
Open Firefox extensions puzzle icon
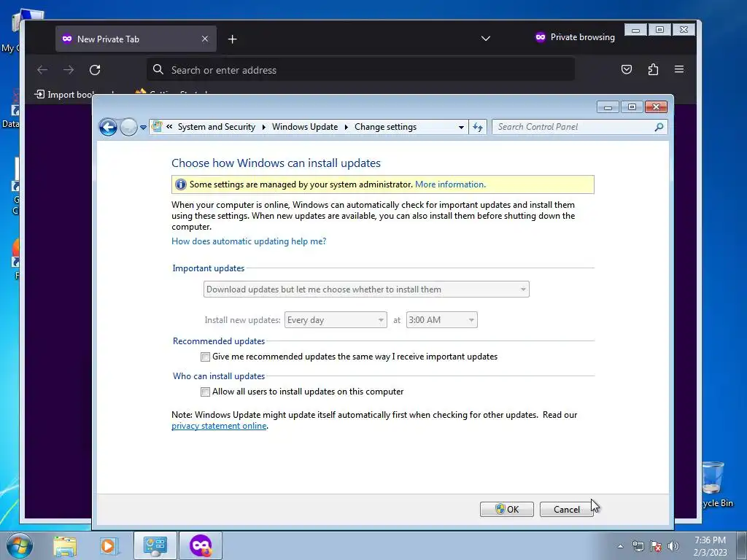[653, 69]
